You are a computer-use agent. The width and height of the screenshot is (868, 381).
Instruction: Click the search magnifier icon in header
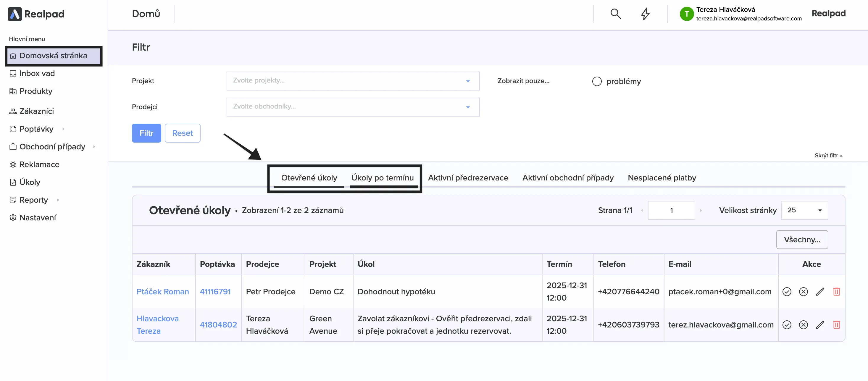click(x=615, y=14)
